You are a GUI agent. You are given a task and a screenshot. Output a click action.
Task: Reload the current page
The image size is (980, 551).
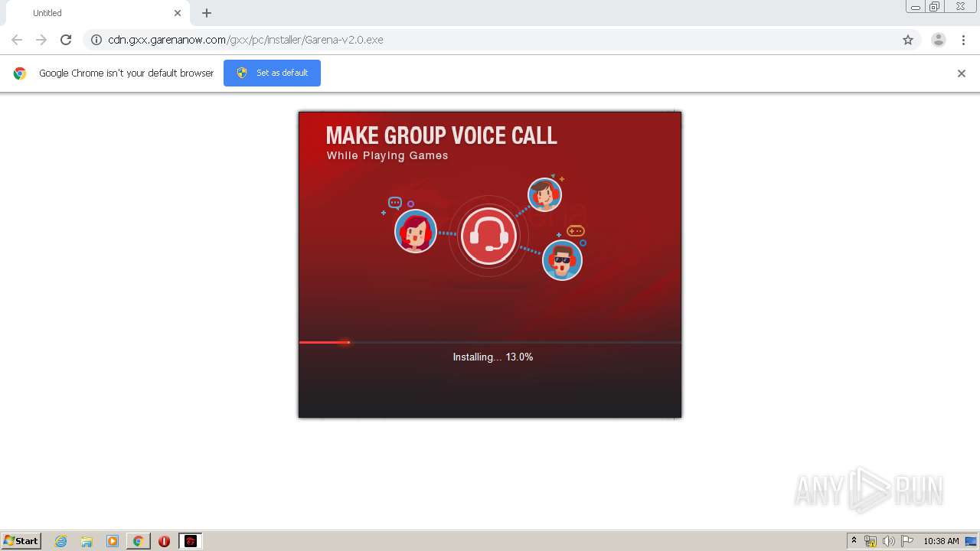point(66,40)
